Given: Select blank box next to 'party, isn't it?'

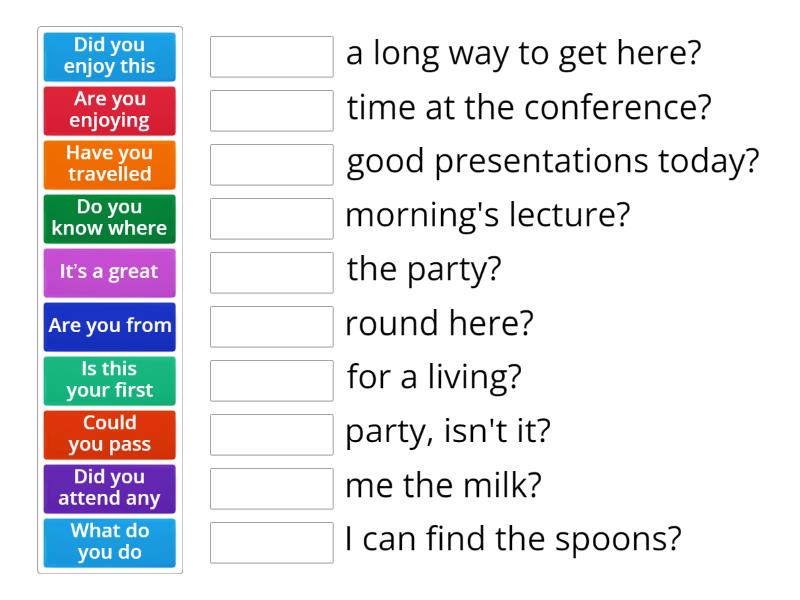Looking at the screenshot, I should click(272, 435).
